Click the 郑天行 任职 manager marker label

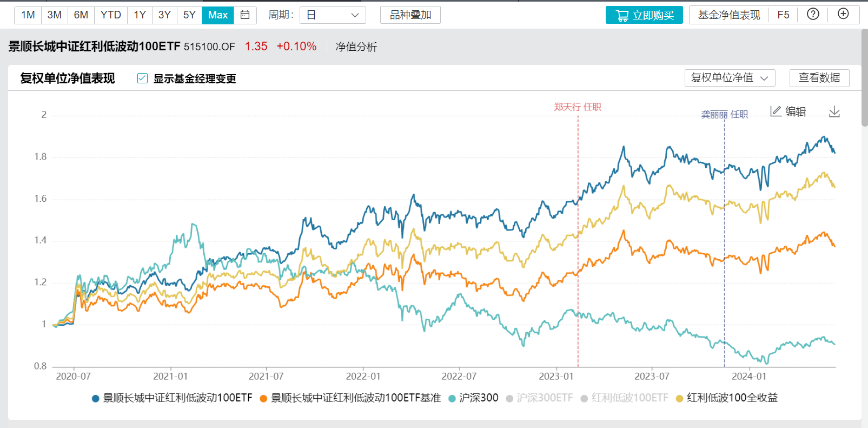pyautogui.click(x=577, y=107)
